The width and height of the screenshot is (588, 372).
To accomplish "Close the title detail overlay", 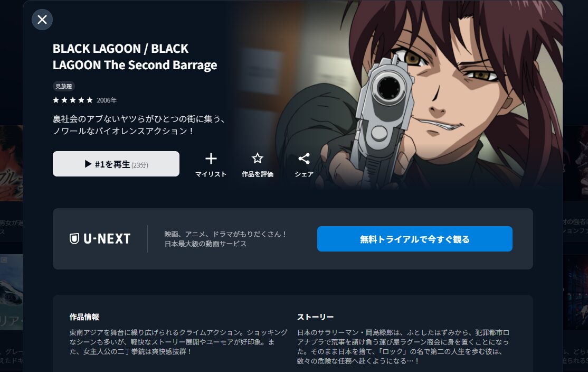I will pyautogui.click(x=42, y=20).
